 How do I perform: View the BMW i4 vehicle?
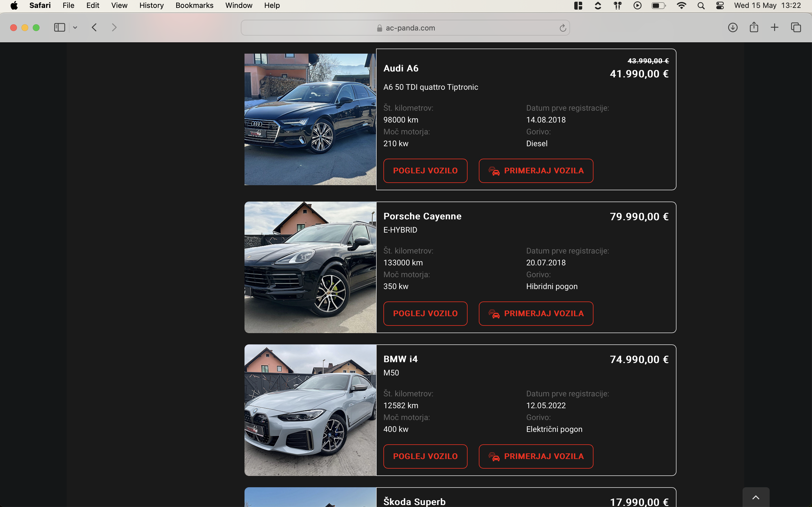point(425,456)
